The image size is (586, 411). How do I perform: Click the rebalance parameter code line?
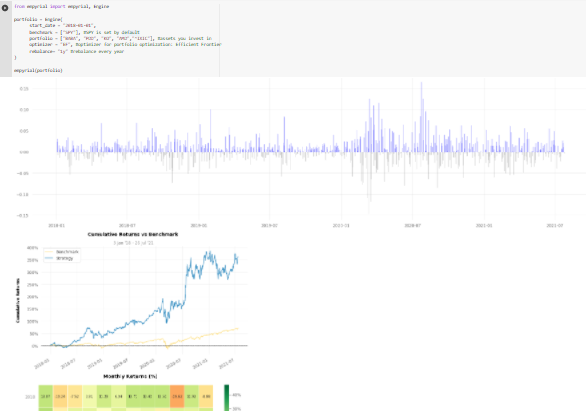[76, 51]
